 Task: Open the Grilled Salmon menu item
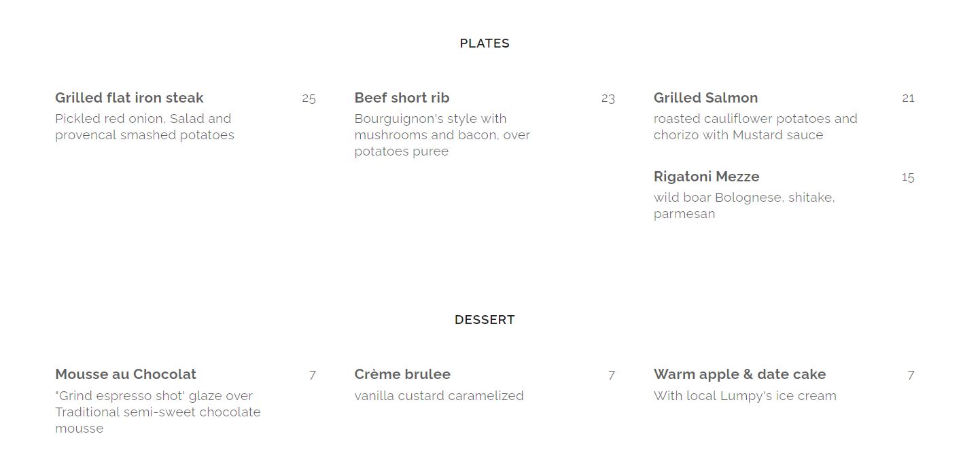click(705, 98)
